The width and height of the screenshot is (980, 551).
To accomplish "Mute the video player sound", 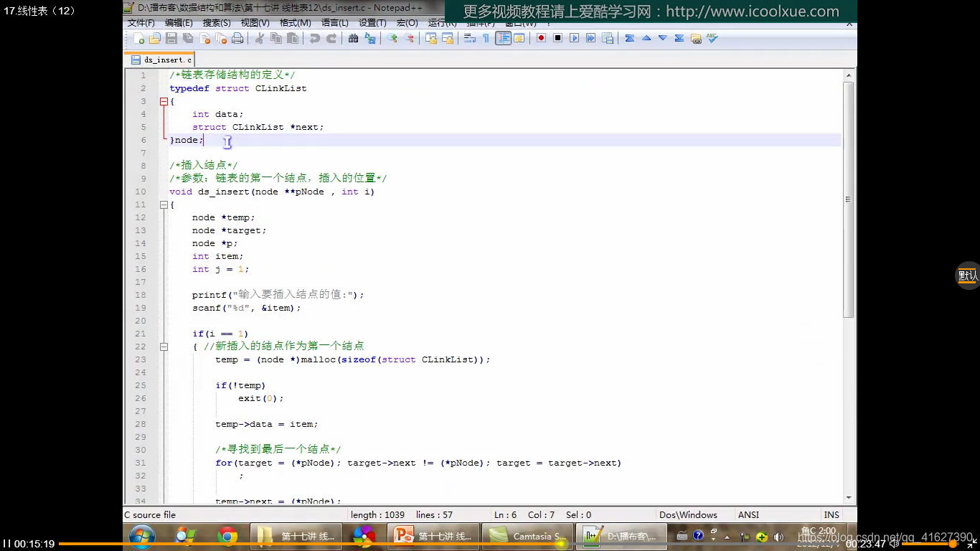I will coord(894,544).
